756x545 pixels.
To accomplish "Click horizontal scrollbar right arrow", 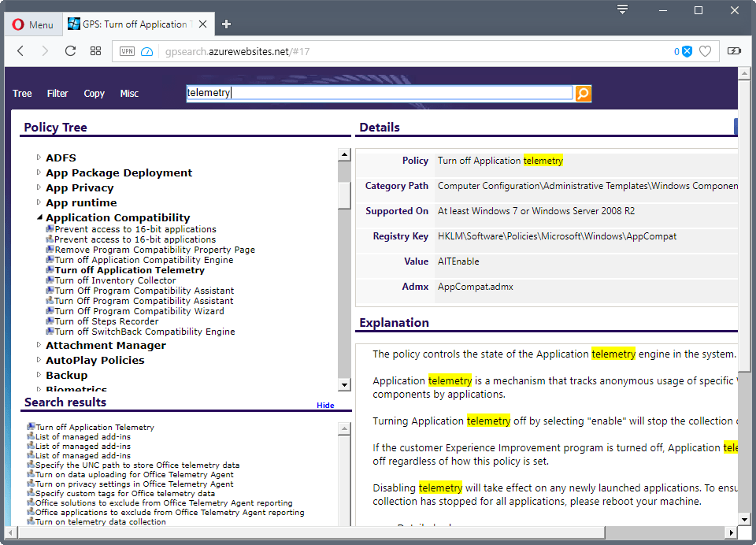I will [732, 532].
